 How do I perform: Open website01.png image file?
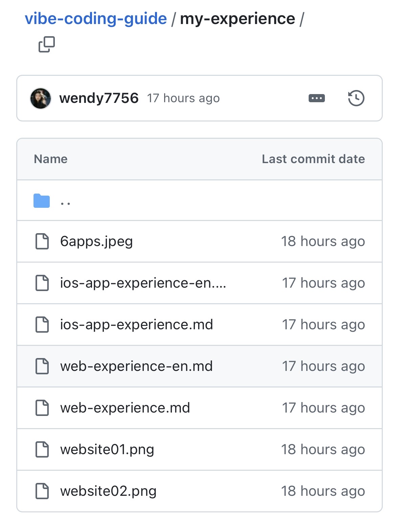[107, 450]
